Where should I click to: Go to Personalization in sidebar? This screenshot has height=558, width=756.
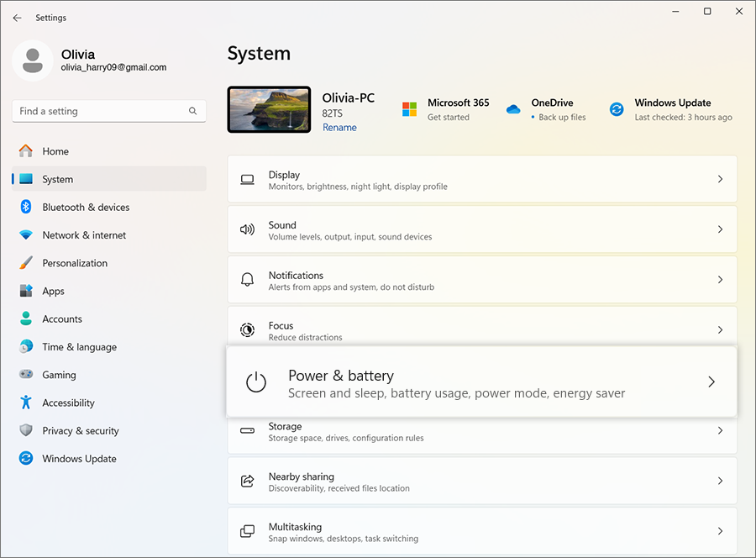75,263
